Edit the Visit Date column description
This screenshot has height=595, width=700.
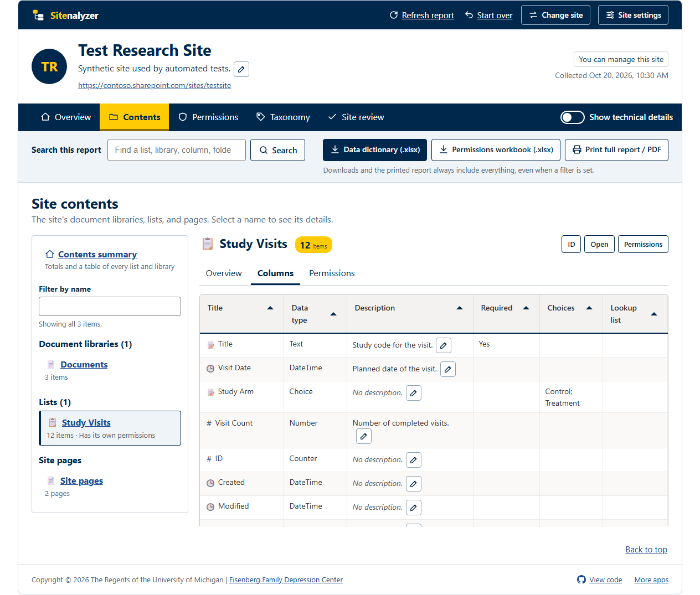point(448,369)
